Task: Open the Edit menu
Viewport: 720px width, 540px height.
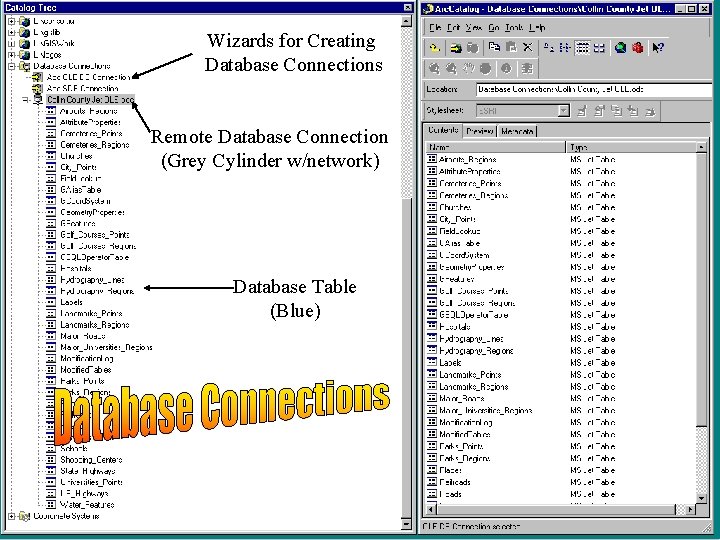Action: click(x=453, y=28)
